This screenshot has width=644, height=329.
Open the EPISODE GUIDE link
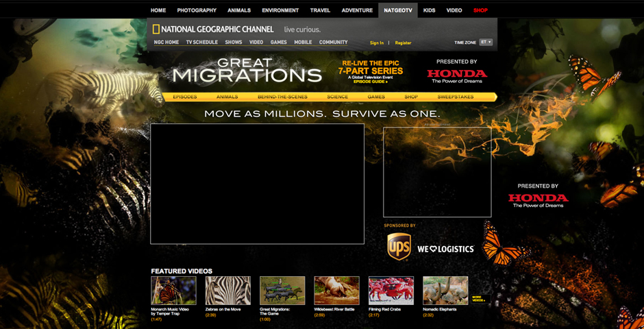coord(370,82)
